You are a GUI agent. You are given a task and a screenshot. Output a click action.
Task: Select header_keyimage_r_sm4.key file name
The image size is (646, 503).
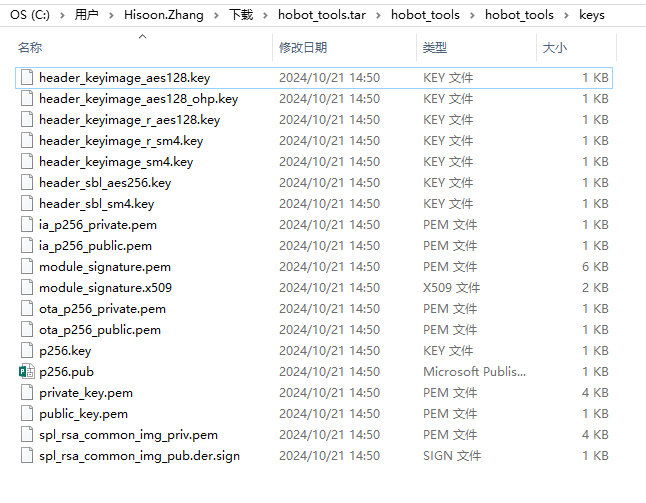[x=120, y=141]
